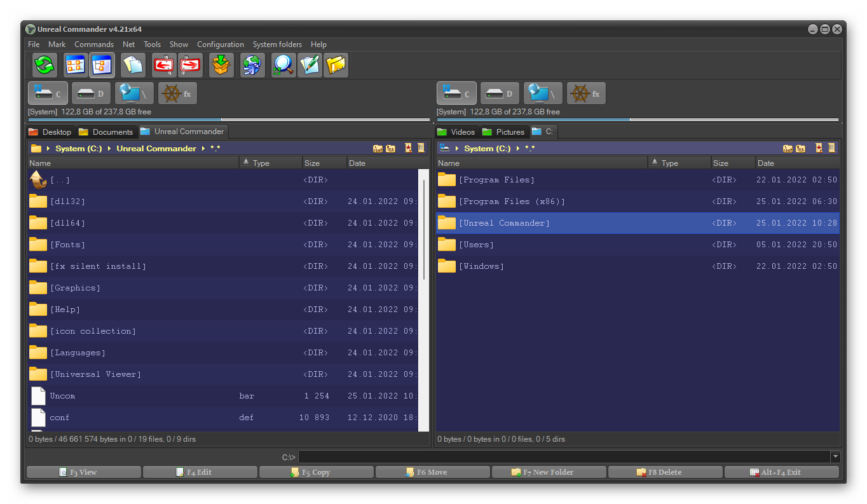Switch to the Pictures tab
Screen dimensions: 867x504
coord(503,132)
